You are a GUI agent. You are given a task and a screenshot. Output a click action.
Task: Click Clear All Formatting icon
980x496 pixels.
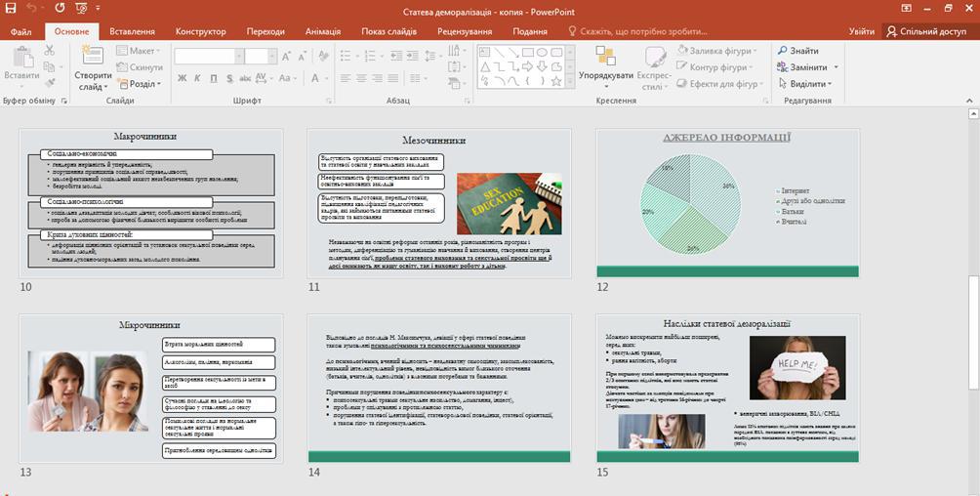click(x=322, y=57)
